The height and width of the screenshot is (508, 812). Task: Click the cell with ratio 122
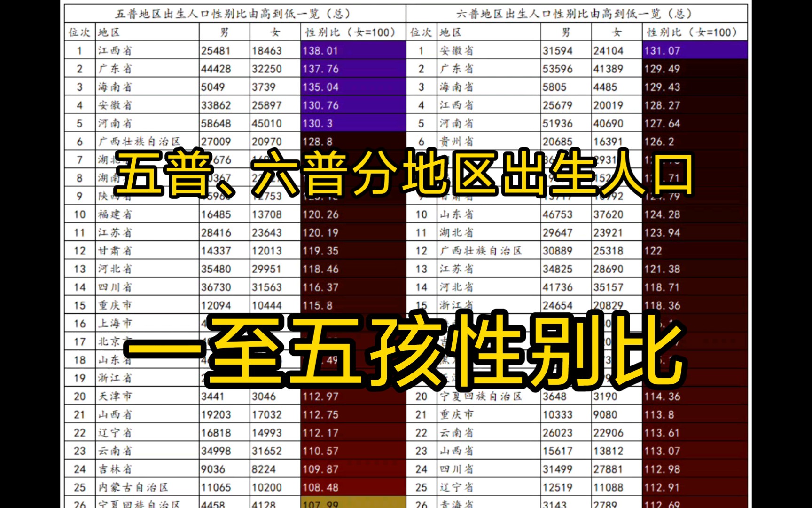[695, 251]
